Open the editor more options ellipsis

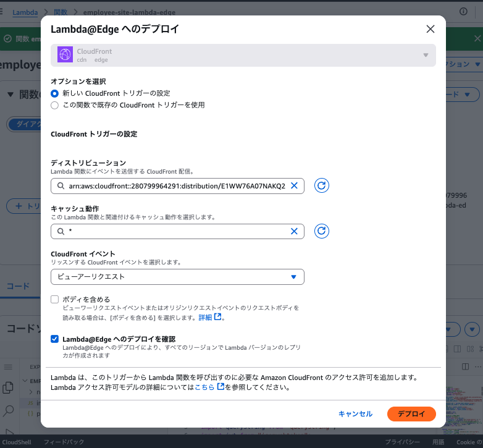[x=478, y=366]
